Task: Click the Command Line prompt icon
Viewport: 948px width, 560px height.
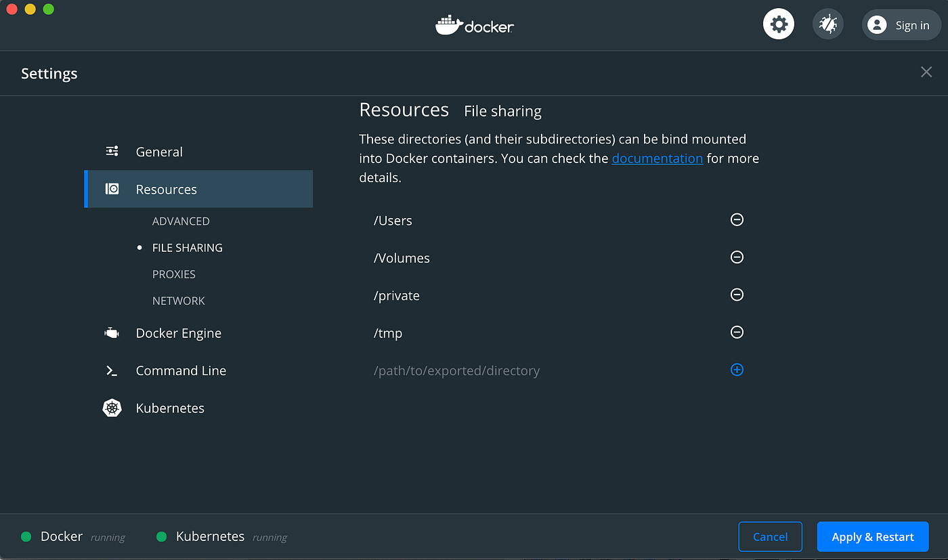Action: click(x=112, y=370)
